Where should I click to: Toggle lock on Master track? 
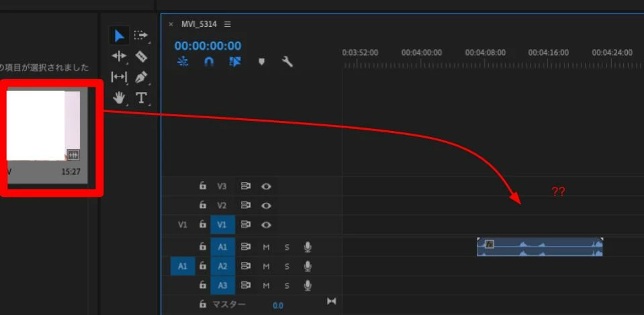click(x=203, y=304)
